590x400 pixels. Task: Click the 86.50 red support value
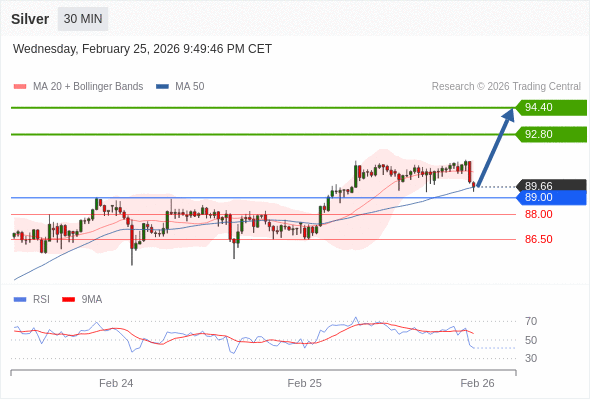[538, 239]
